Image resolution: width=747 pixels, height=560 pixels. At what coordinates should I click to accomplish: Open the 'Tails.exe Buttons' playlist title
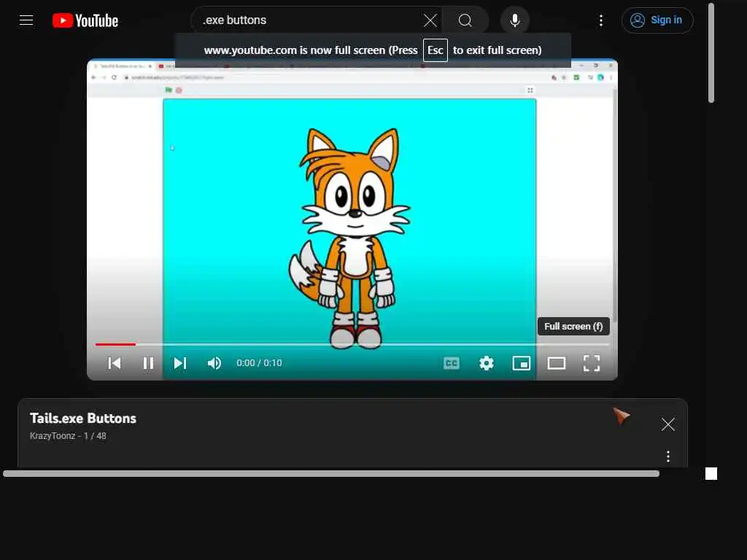point(83,419)
